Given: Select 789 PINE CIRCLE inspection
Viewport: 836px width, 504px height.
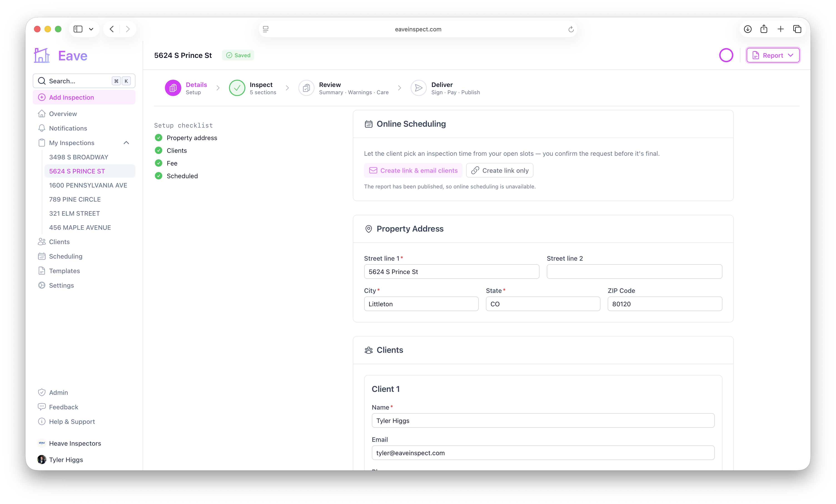Looking at the screenshot, I should (x=90, y=199).
